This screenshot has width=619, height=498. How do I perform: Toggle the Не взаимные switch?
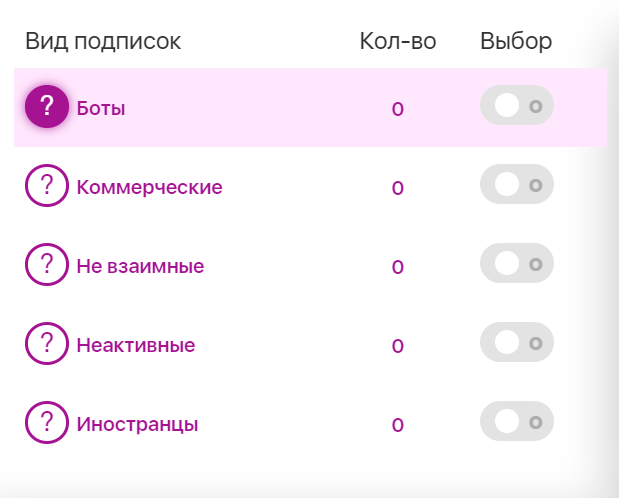516,264
